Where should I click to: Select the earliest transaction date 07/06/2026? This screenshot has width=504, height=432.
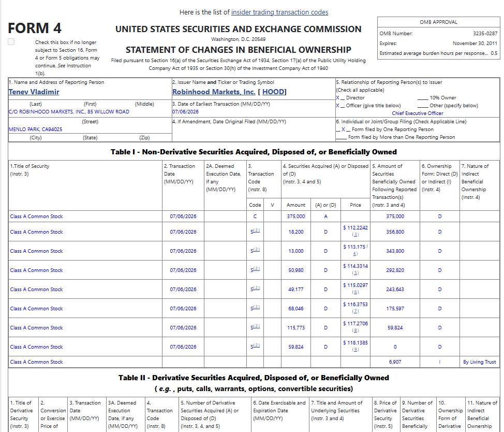coord(185,111)
